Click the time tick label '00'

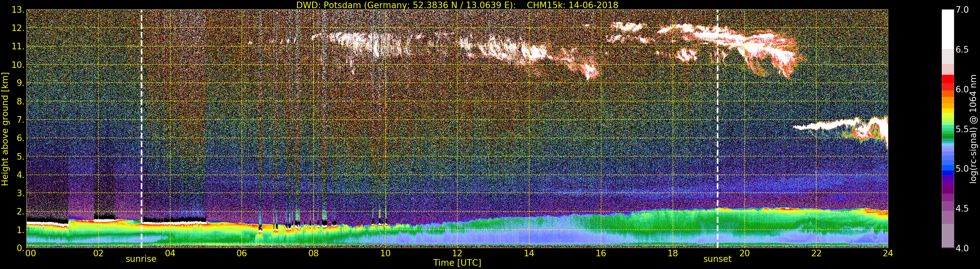(x=30, y=253)
